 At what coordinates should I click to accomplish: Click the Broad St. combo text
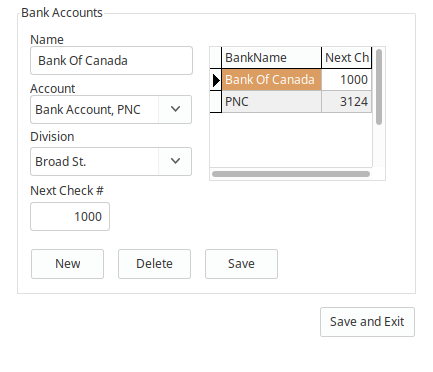coord(61,162)
